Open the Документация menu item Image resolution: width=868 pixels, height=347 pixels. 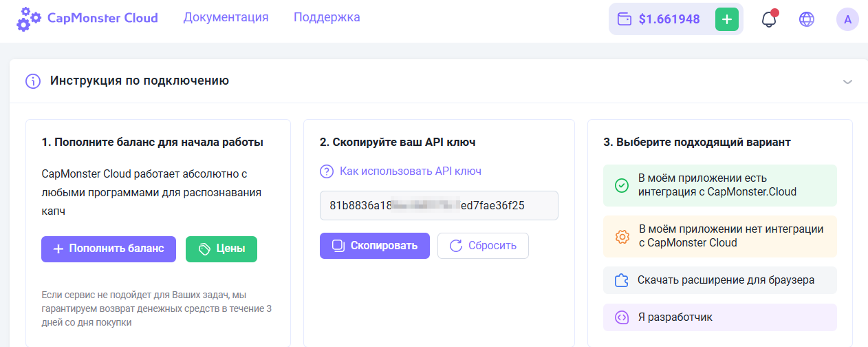point(226,17)
